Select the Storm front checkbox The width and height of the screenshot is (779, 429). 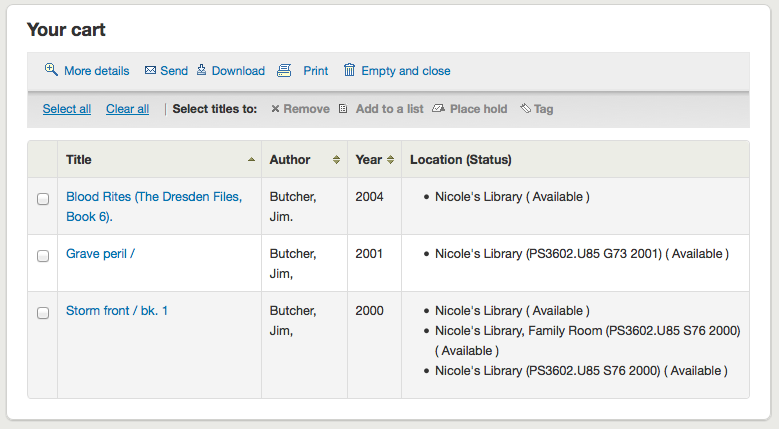point(43,313)
